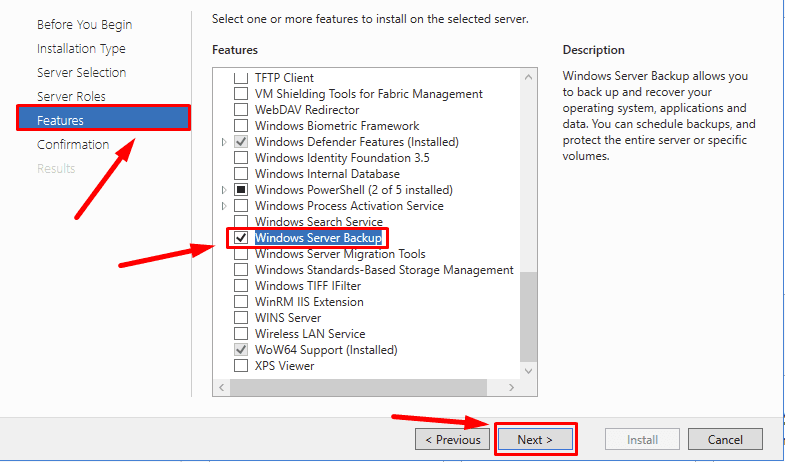Check VM Shielding Tools for Fabric Management
The height and width of the screenshot is (462, 785).
coord(241,94)
